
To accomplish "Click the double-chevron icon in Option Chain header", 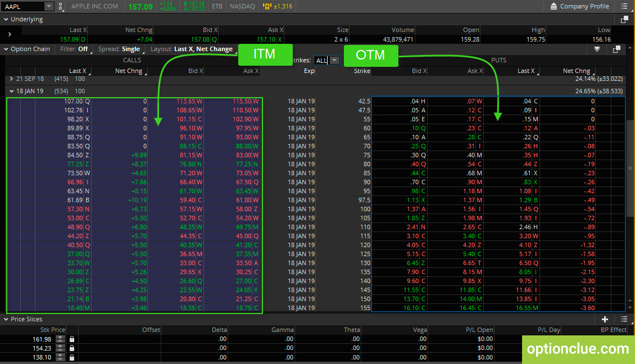I will pos(597,49).
